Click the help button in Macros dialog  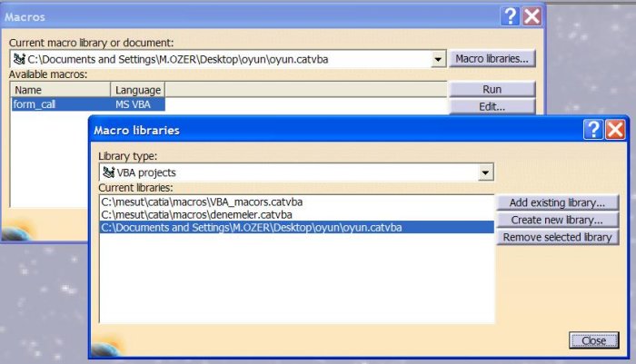pyautogui.click(x=511, y=16)
